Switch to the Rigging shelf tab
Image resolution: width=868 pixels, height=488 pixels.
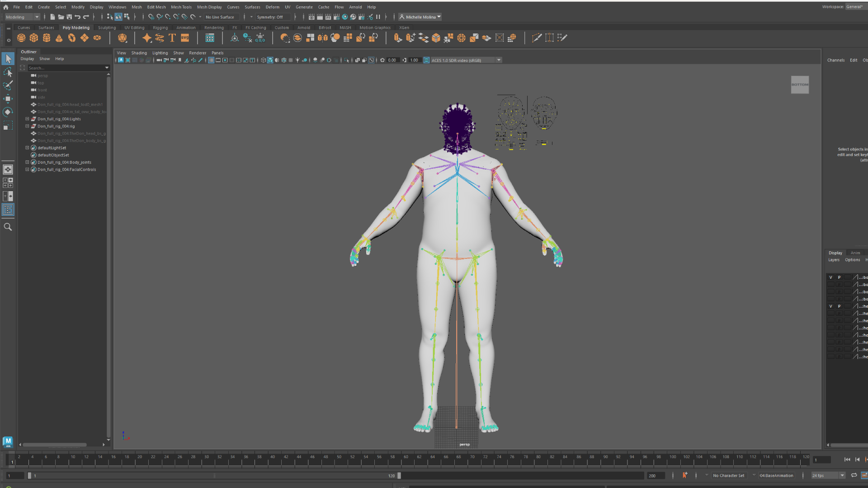160,28
